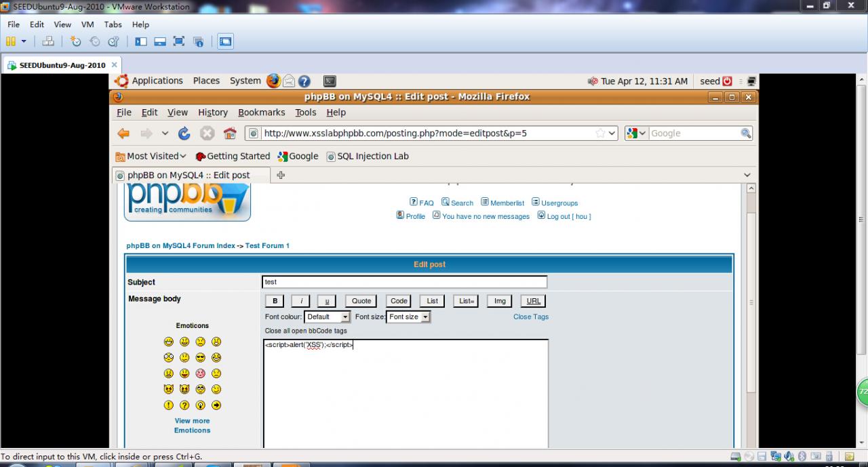868x467 pixels.
Task: Launch the terminal icon in Ubuntu panel
Action: [330, 81]
